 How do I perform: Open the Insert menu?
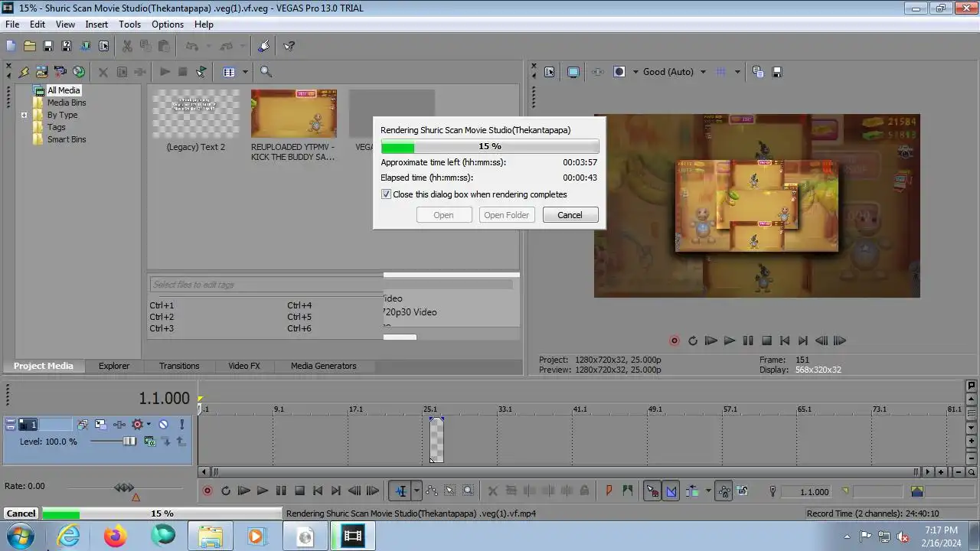96,24
